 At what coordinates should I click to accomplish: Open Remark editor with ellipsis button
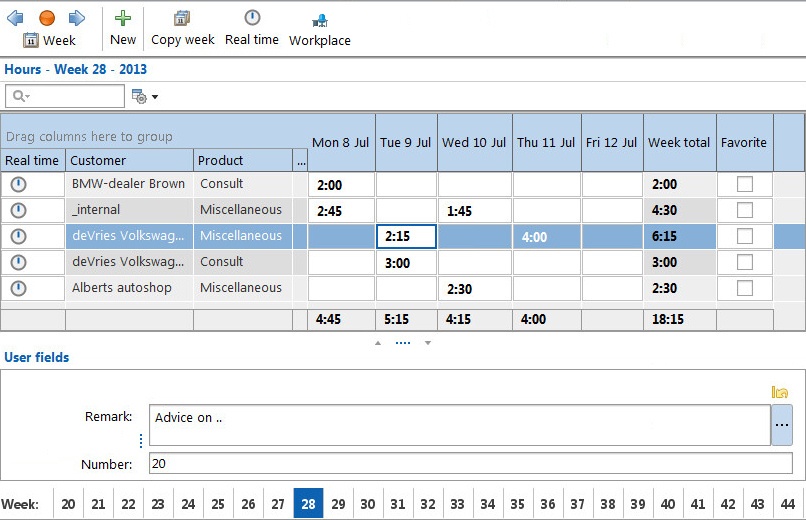tap(782, 425)
